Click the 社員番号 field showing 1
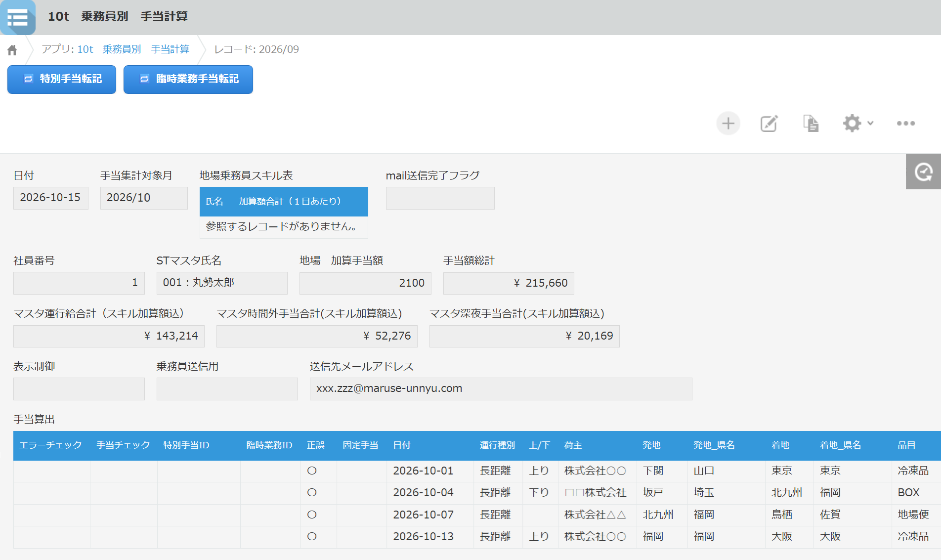This screenshot has width=941, height=560. pyautogui.click(x=79, y=283)
